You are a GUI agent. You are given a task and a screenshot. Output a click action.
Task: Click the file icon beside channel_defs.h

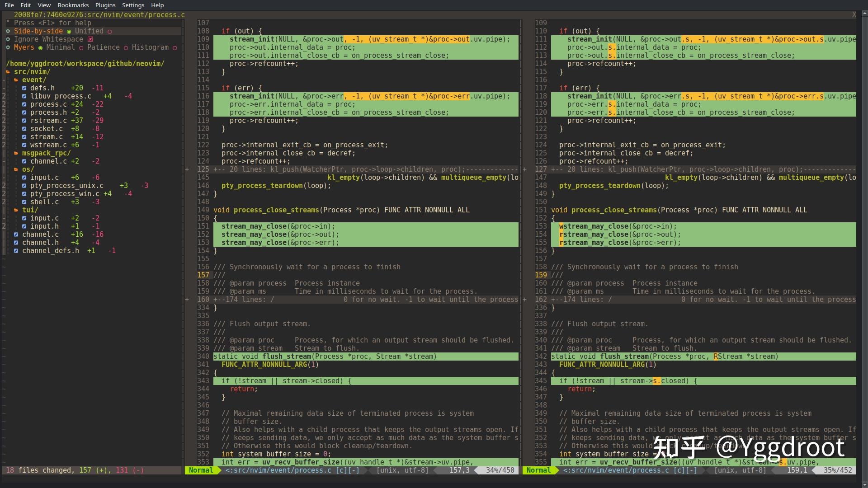[x=16, y=251]
